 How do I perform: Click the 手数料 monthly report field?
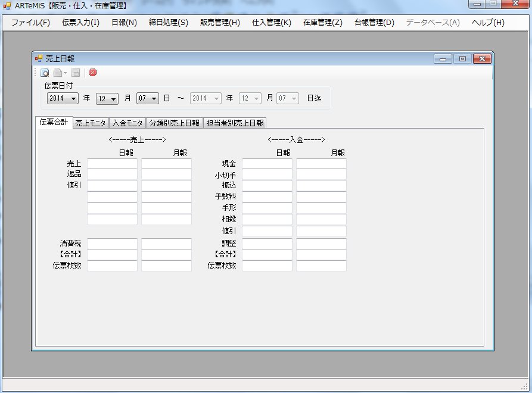[x=322, y=196]
